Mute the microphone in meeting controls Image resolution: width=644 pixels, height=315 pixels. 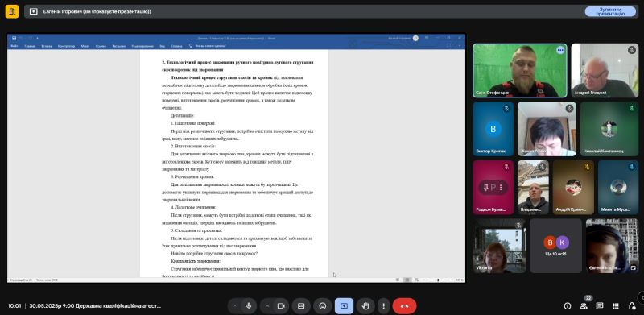[x=248, y=306]
